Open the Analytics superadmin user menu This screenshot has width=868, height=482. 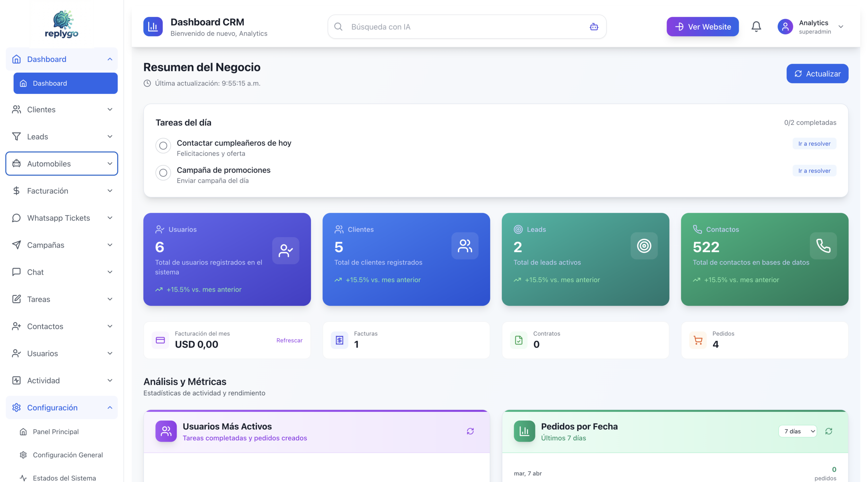click(x=814, y=27)
